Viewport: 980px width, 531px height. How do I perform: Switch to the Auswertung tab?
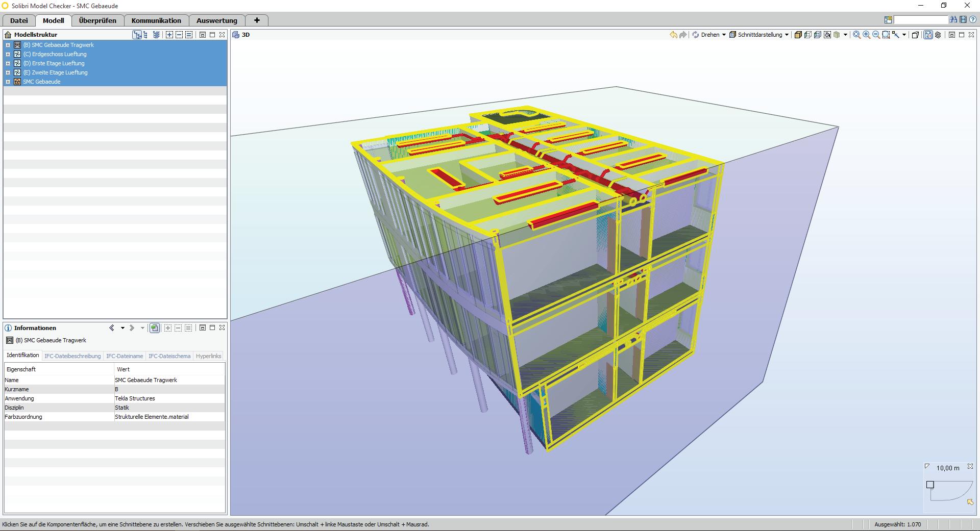217,20
